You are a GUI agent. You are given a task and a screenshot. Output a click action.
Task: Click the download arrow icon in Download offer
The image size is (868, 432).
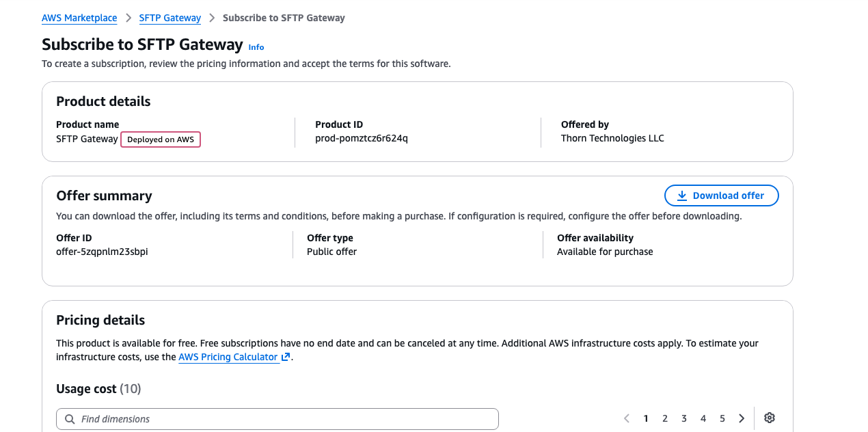[681, 195]
